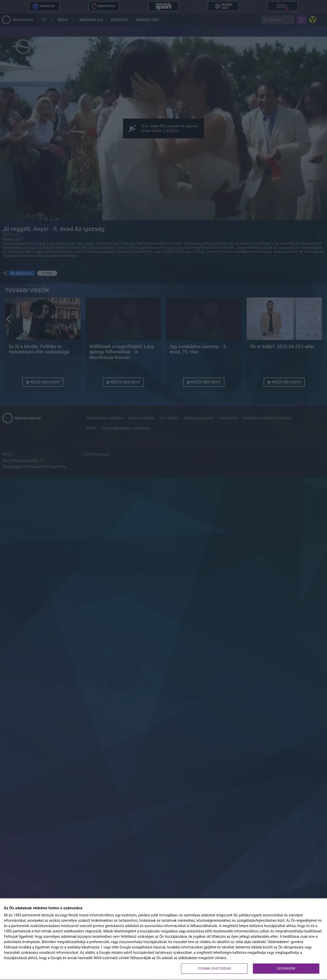Open title Ez itt a kérdés, Politika vs.

click(x=39, y=349)
